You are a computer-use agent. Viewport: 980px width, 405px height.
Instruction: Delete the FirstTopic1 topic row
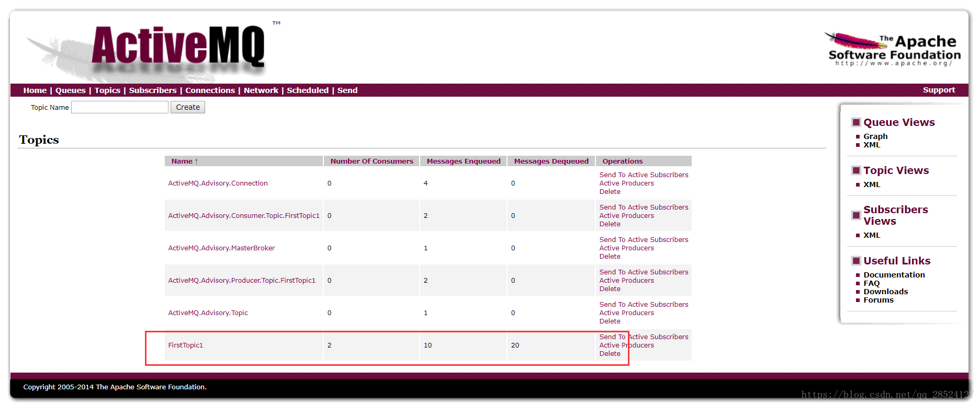point(610,353)
